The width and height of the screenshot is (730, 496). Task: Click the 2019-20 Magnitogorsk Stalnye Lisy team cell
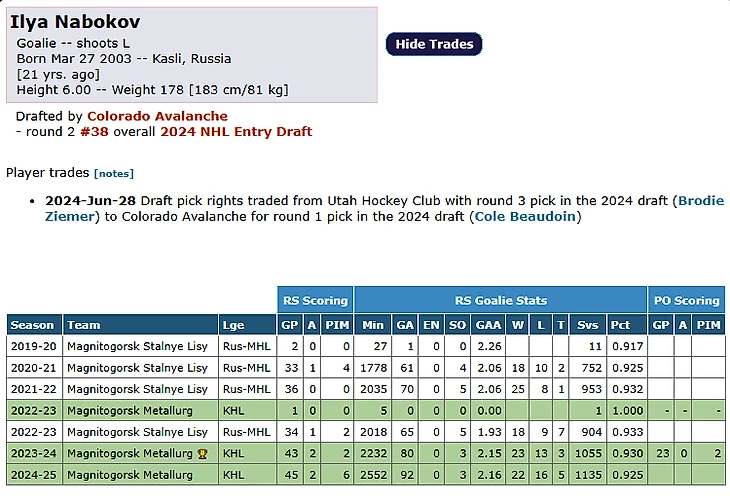coord(138,346)
